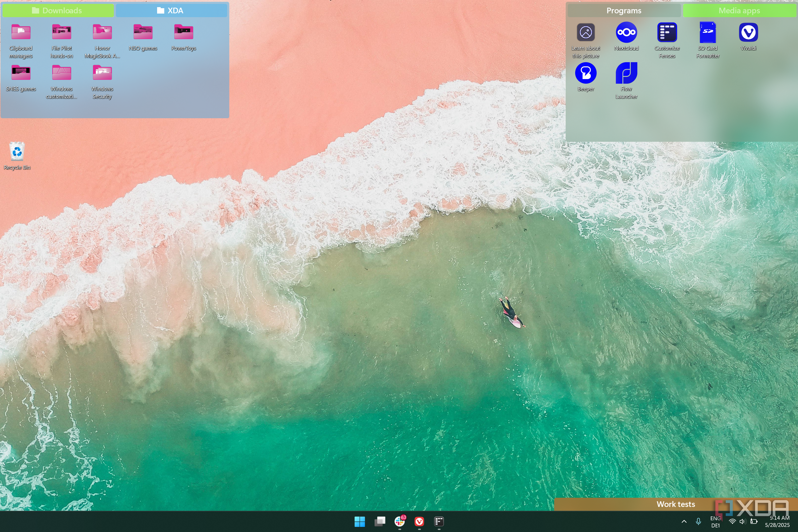
Task: Launch the Vivaldi desktop shortcut
Action: (748, 37)
